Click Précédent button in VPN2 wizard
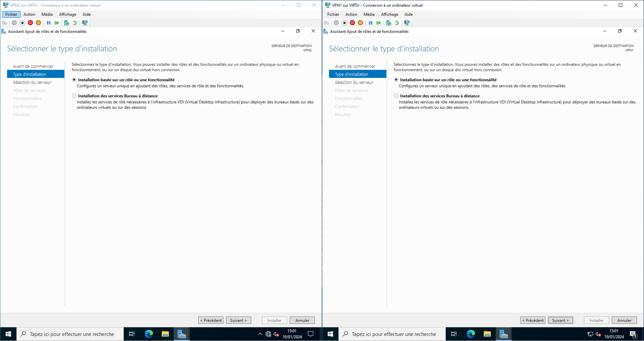The height and width of the screenshot is (341, 644). point(211,321)
